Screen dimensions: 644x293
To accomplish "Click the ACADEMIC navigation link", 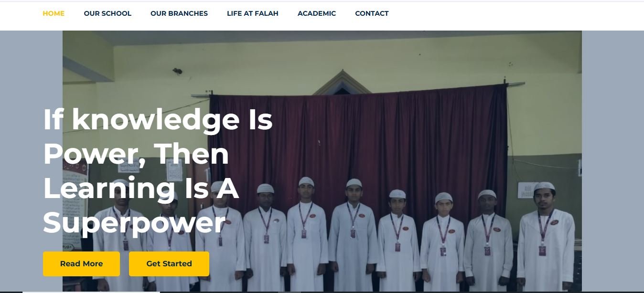I will (x=317, y=13).
